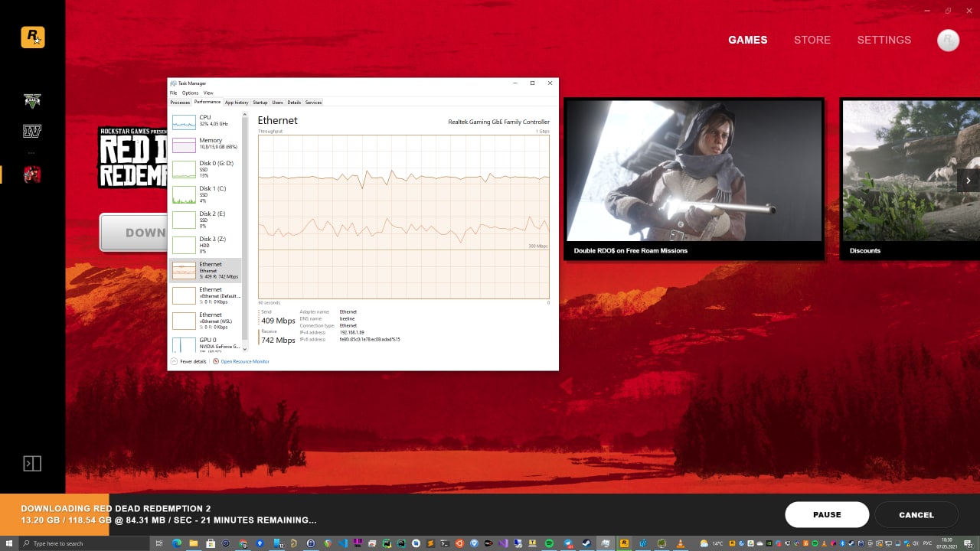This screenshot has width=980, height=551.
Task: Open the Options menu in Task Manager
Action: click(190, 93)
